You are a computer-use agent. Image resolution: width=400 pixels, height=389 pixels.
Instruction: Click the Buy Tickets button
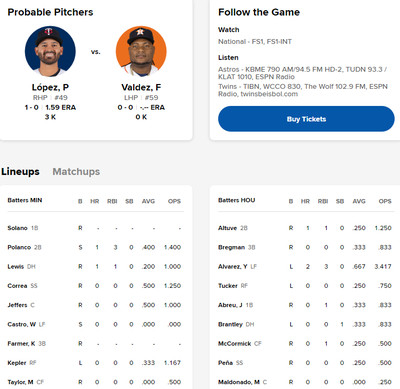point(306,119)
